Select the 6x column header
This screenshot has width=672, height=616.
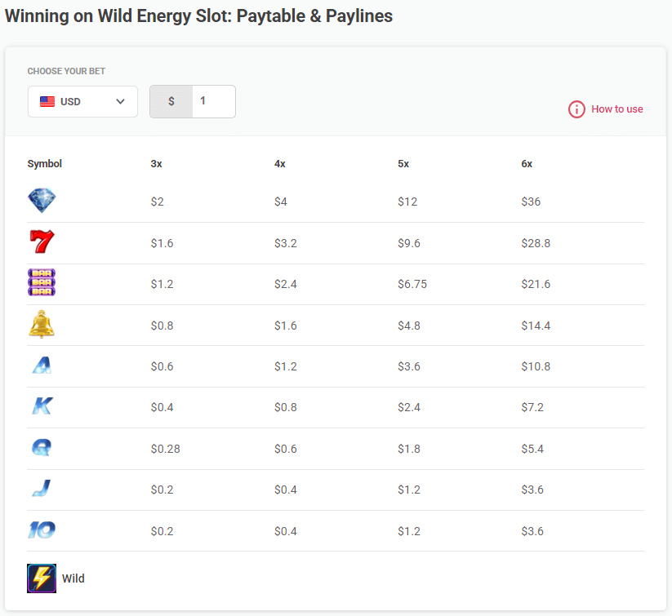(x=527, y=163)
